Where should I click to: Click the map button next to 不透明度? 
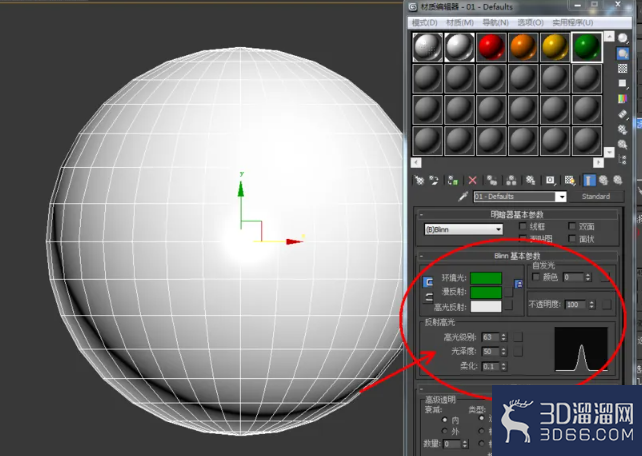[x=607, y=304]
